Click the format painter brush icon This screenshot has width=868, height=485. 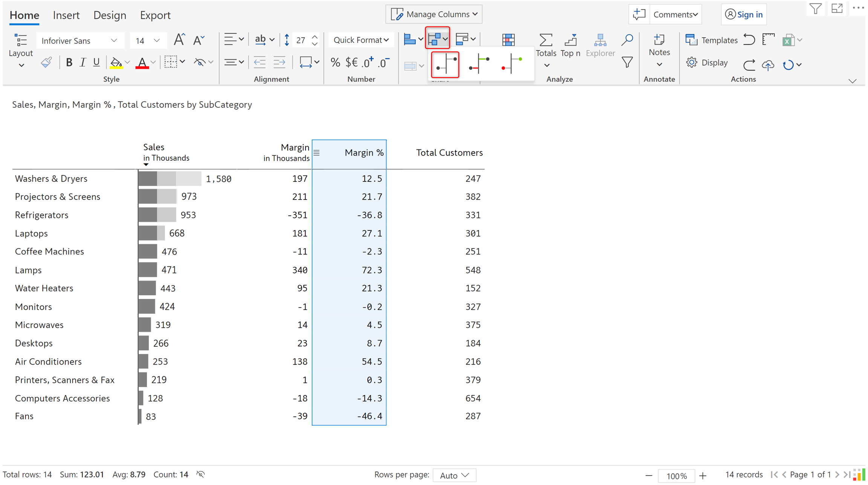pos(46,63)
